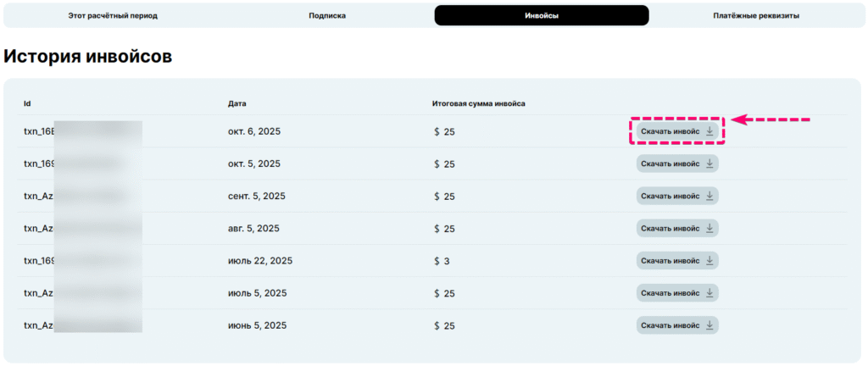The image size is (868, 366).
Task: Click the «Итоговая сумма инвойса» column header
Action: click(478, 103)
